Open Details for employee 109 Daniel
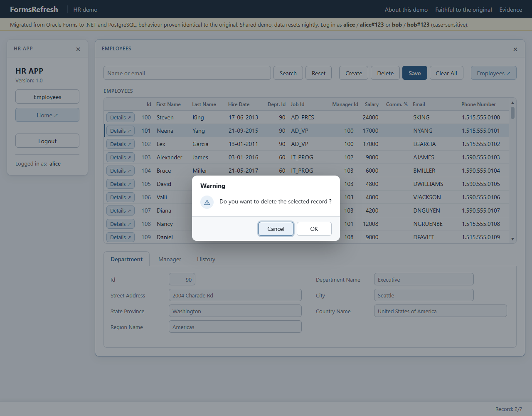This screenshot has width=532, height=416. click(x=121, y=238)
